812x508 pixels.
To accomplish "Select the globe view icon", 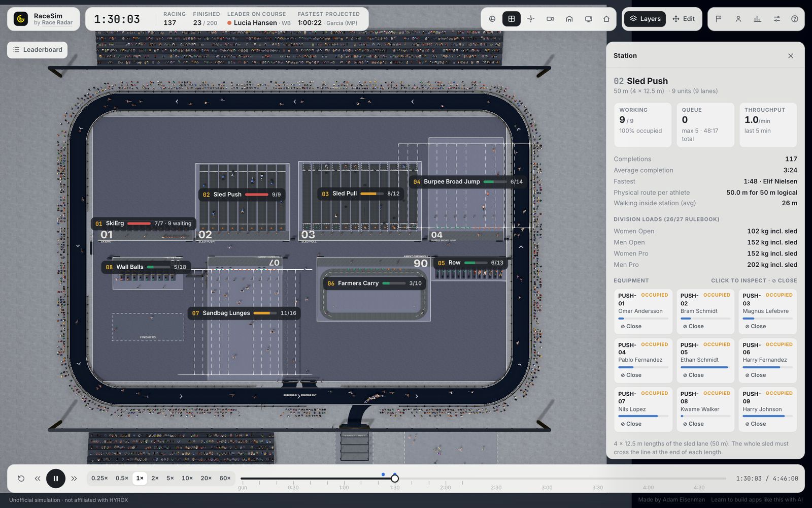I will (492, 19).
